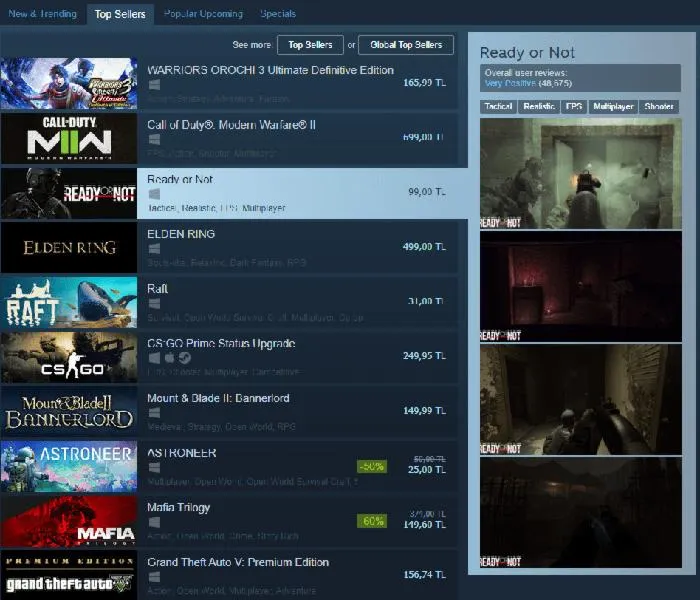Click Windows platform icon under ELDEN RING

(154, 249)
